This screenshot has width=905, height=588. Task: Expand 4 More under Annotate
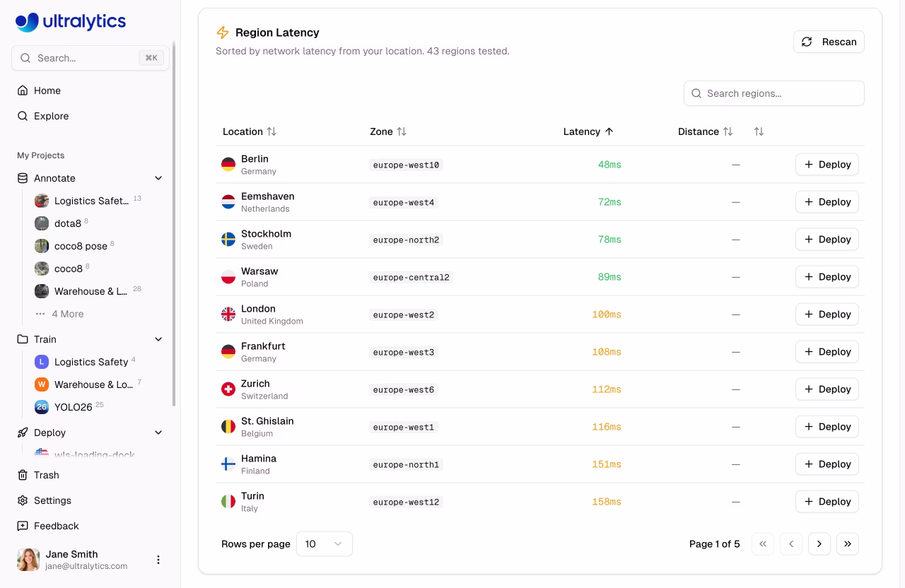pyautogui.click(x=68, y=314)
